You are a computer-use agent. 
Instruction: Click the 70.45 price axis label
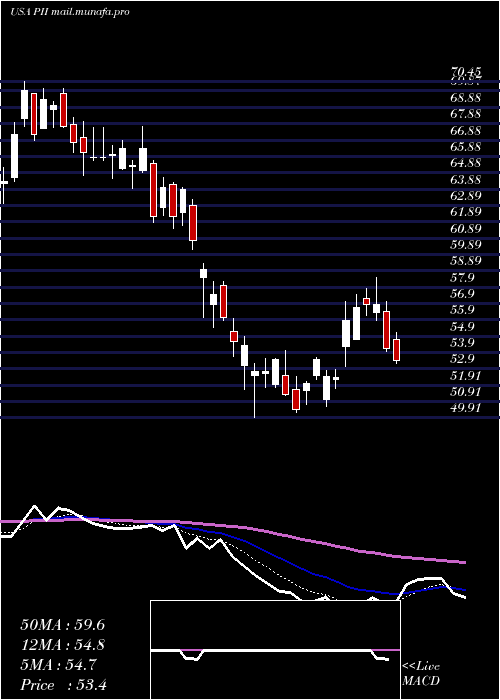tap(466, 71)
